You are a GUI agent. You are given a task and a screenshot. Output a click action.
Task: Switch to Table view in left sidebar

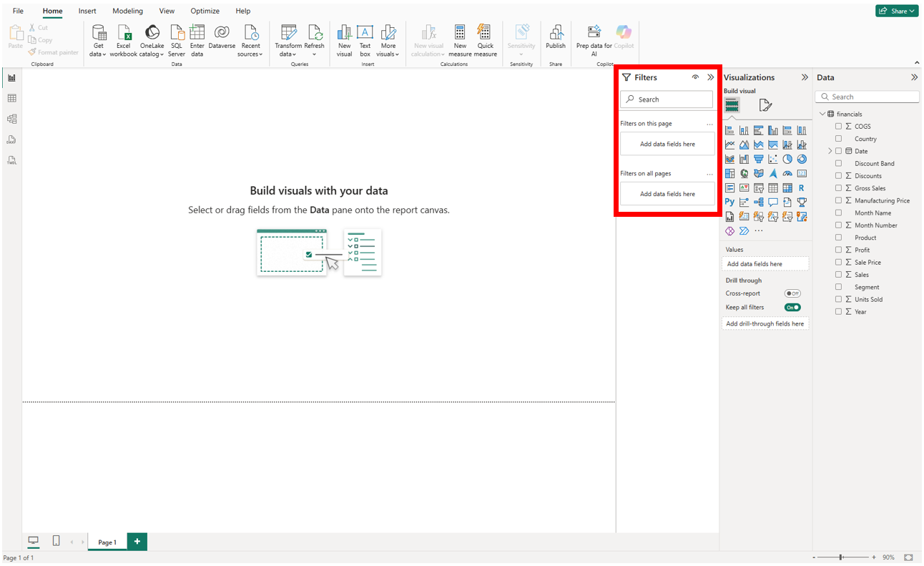pos(12,98)
